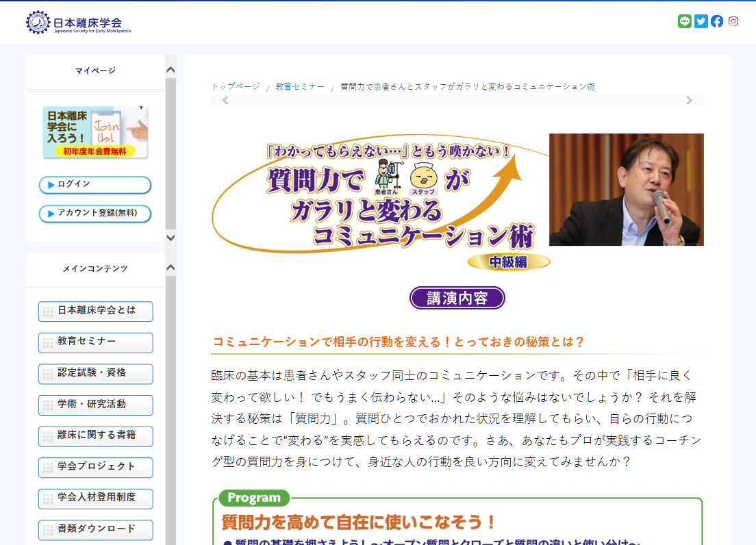The height and width of the screenshot is (545, 756).
Task: Click the breadcrumb scroll left arrow
Action: pyautogui.click(x=225, y=100)
